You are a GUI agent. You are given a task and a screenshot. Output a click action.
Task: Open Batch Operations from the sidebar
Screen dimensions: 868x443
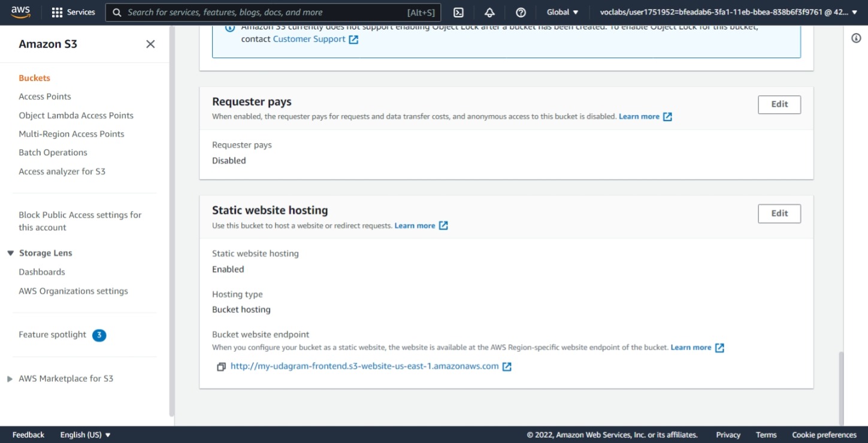(x=53, y=152)
